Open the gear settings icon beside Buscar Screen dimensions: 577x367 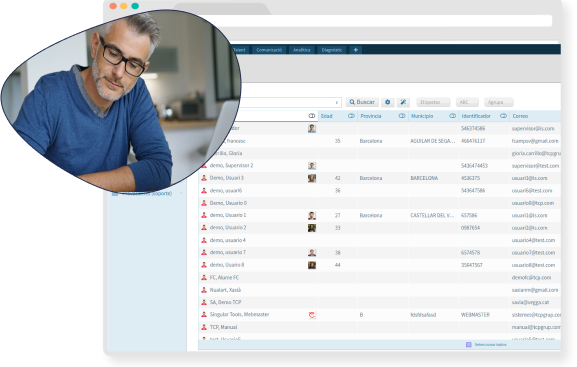coord(387,102)
